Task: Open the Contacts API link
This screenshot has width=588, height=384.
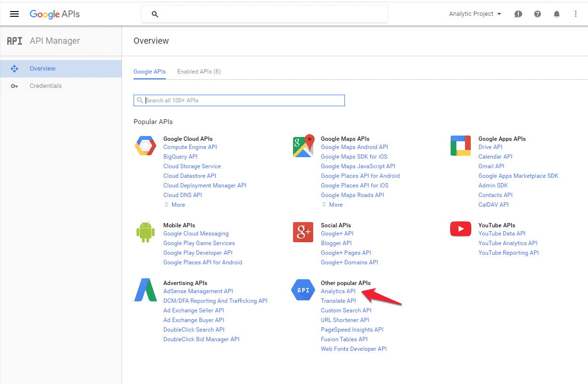Action: tap(495, 195)
